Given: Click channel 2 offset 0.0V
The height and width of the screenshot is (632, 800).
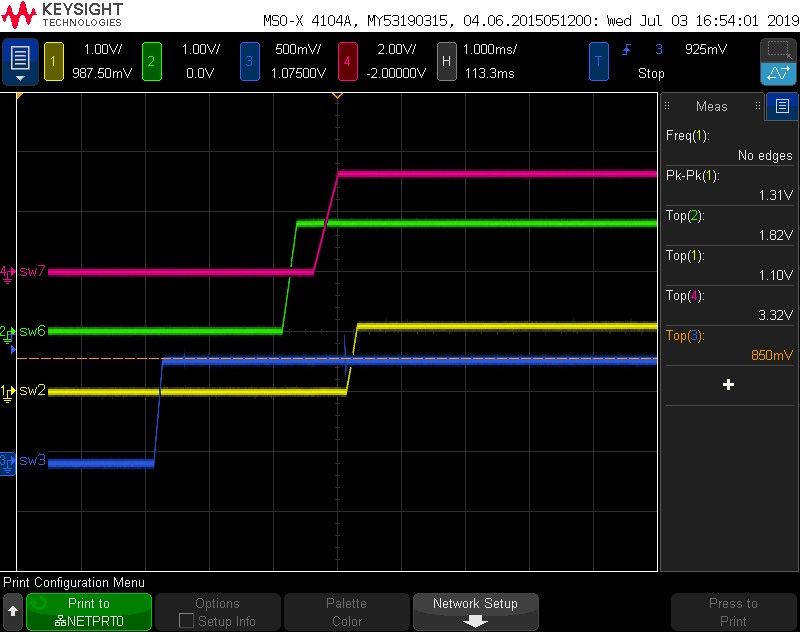Looking at the screenshot, I should coord(200,73).
